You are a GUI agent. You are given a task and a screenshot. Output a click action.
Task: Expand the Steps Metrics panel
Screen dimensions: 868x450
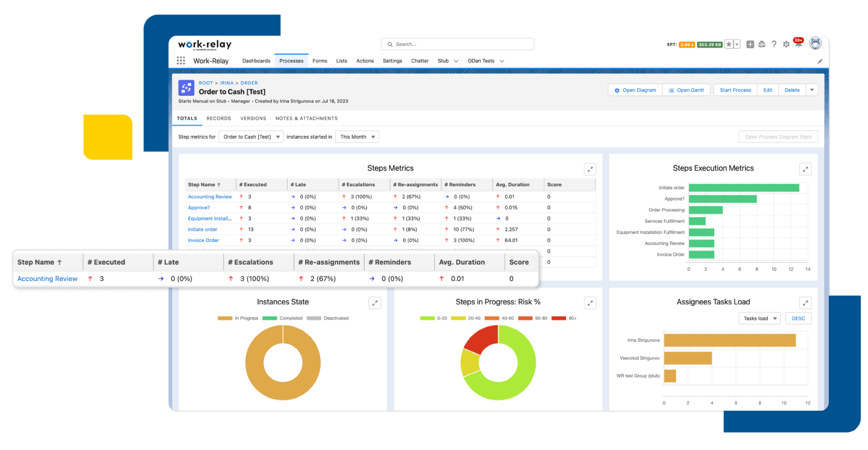tap(590, 169)
